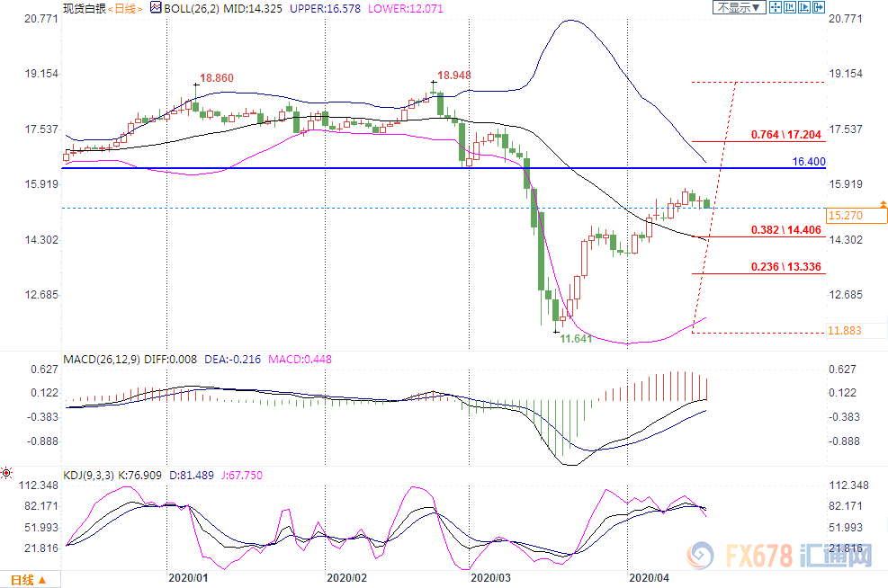Image resolution: width=888 pixels, height=588 pixels.
Task: Click the 0.236 \ 13.336 Fibonacci level label
Action: [x=786, y=266]
